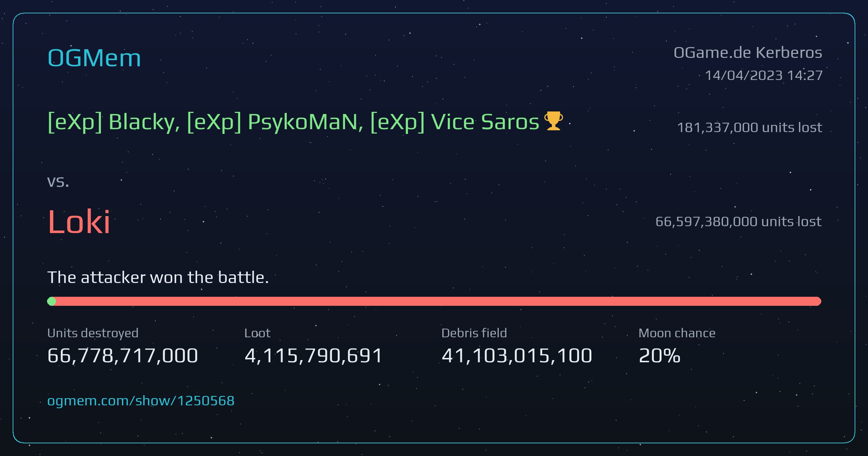Viewport: 868px width, 456px height.
Task: Open the ogmem.com/show/1250568 link
Action: click(141, 401)
